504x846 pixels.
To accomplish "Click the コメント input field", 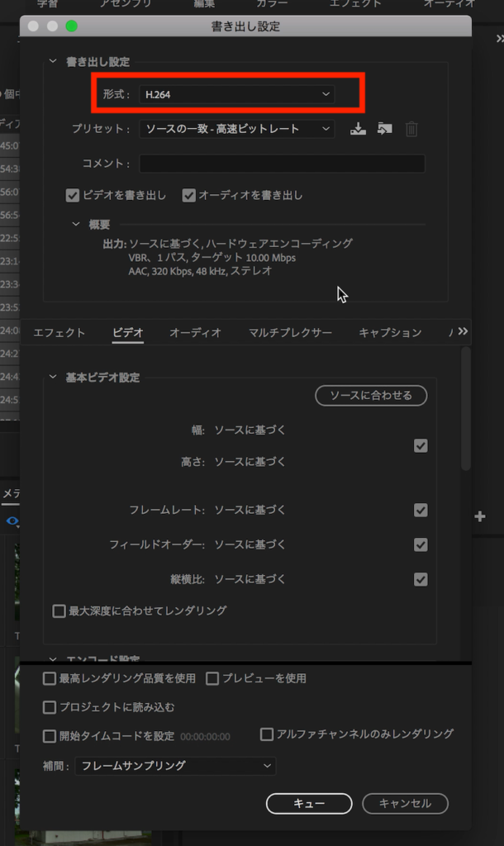I will pos(283,164).
